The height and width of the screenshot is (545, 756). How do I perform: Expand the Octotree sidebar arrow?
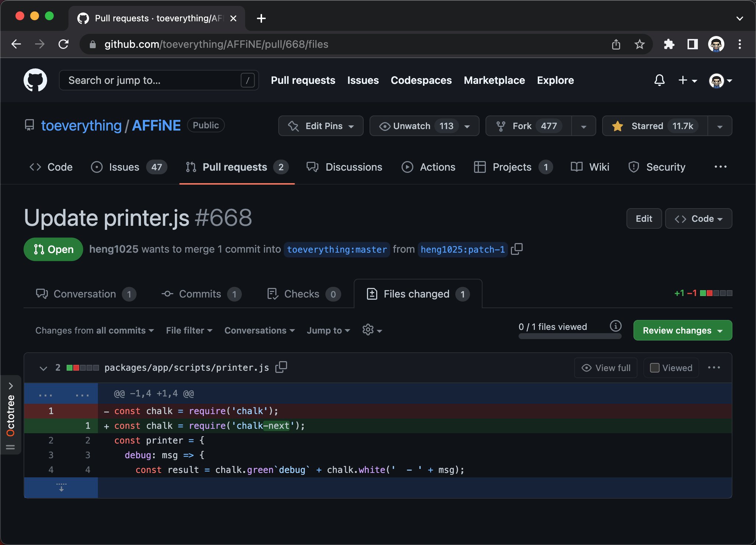point(11,386)
